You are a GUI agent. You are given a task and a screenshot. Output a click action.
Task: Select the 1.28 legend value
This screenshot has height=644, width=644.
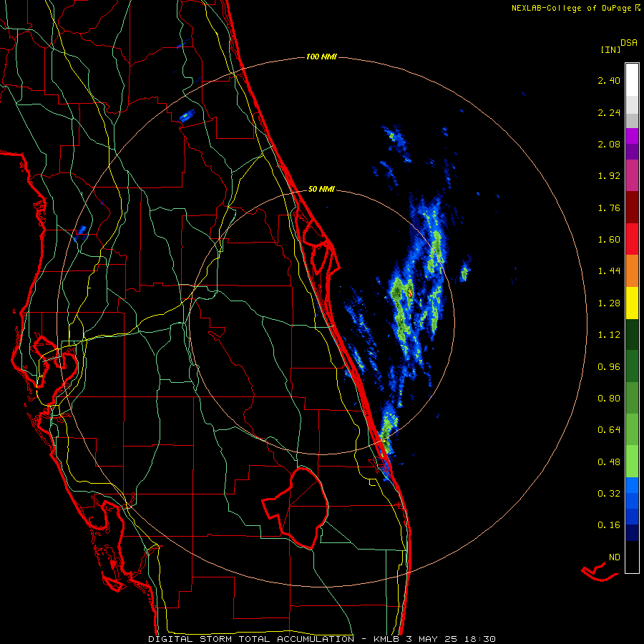[609, 303]
